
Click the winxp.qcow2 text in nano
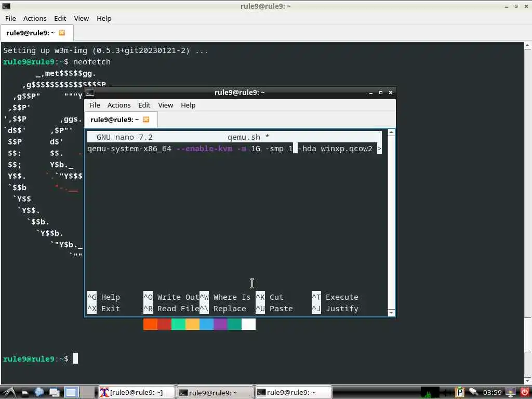(347, 149)
